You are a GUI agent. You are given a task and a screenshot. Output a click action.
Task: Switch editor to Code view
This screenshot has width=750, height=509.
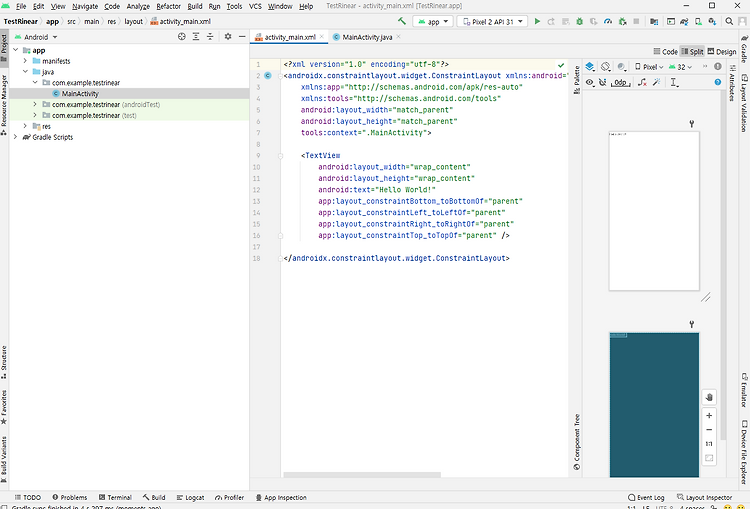point(665,52)
